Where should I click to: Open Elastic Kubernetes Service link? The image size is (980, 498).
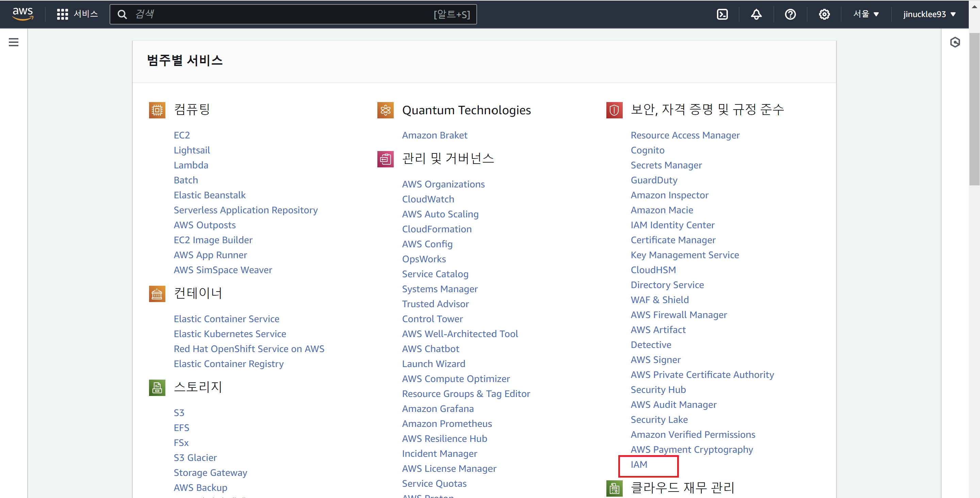click(x=230, y=334)
